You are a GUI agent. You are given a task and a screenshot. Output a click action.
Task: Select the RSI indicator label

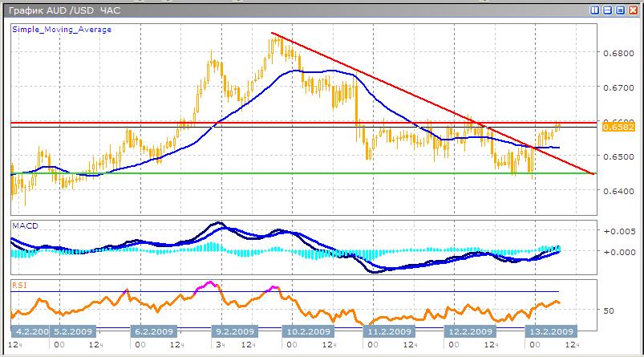click(x=19, y=284)
